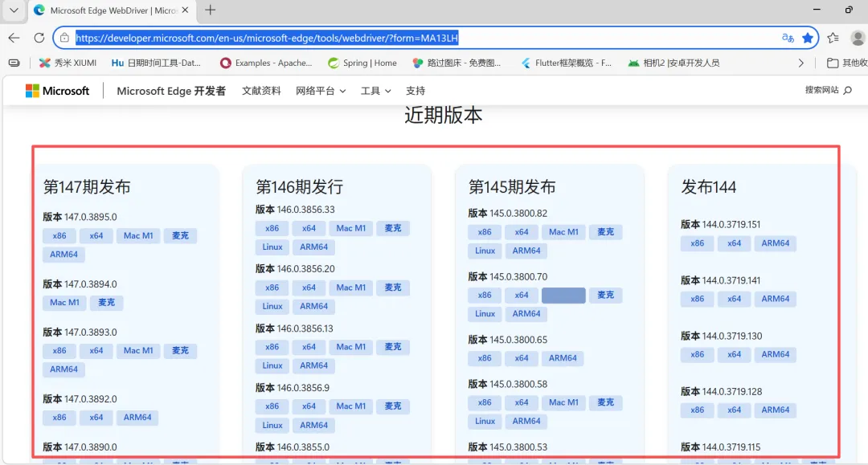Screen dimensions: 868x465
Task: Expand 工具 dropdown menu
Action: (x=376, y=91)
